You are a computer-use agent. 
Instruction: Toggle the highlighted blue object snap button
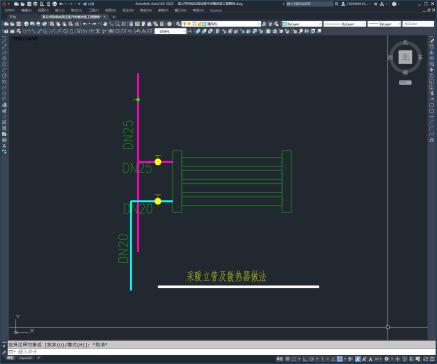[339, 359]
